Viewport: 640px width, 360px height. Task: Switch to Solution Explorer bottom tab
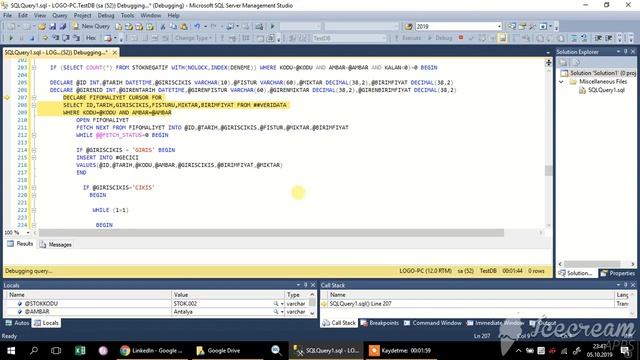point(576,273)
